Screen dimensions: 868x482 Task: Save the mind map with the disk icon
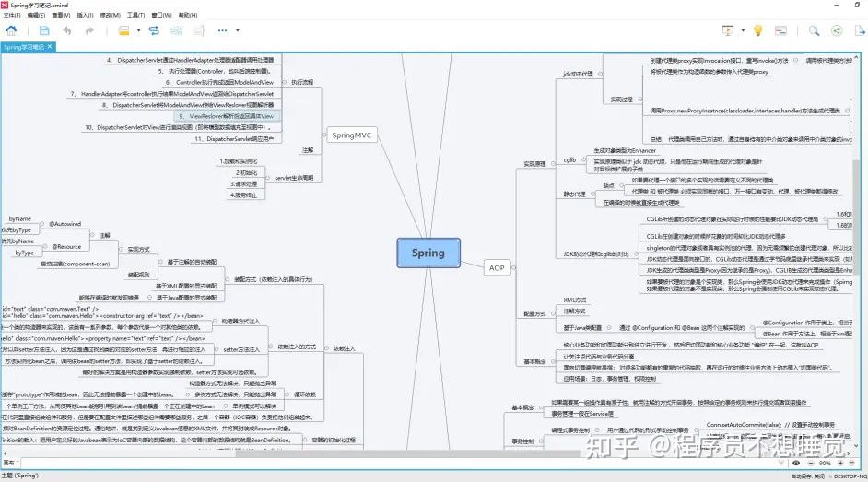coord(44,30)
